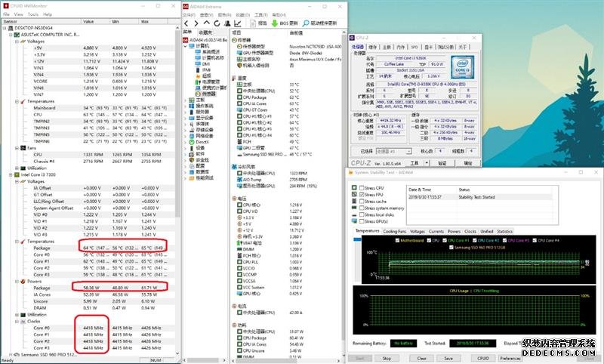Screen dimensions: 604x364
Task: Enable the Stress CPU checkbox
Action: pos(362,188)
